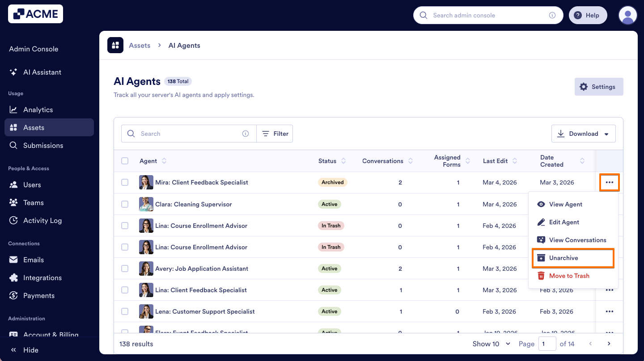The image size is (644, 361).
Task: Open the Teams page
Action: tap(33, 202)
